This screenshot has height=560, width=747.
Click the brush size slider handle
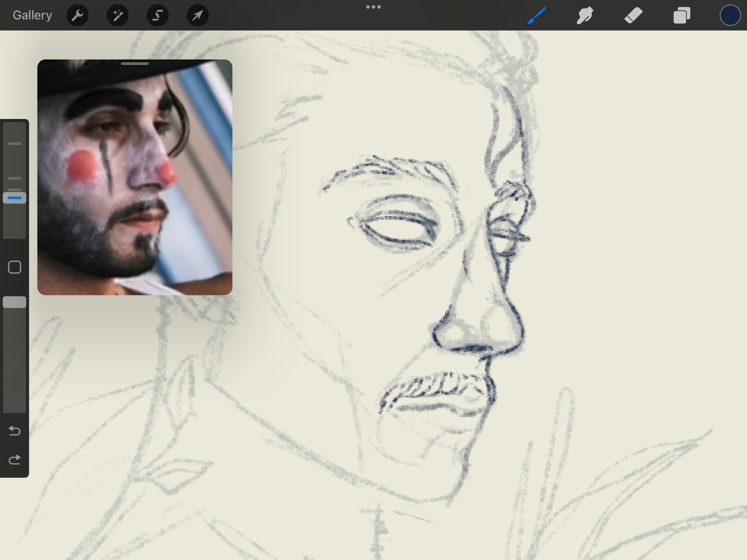click(x=15, y=197)
